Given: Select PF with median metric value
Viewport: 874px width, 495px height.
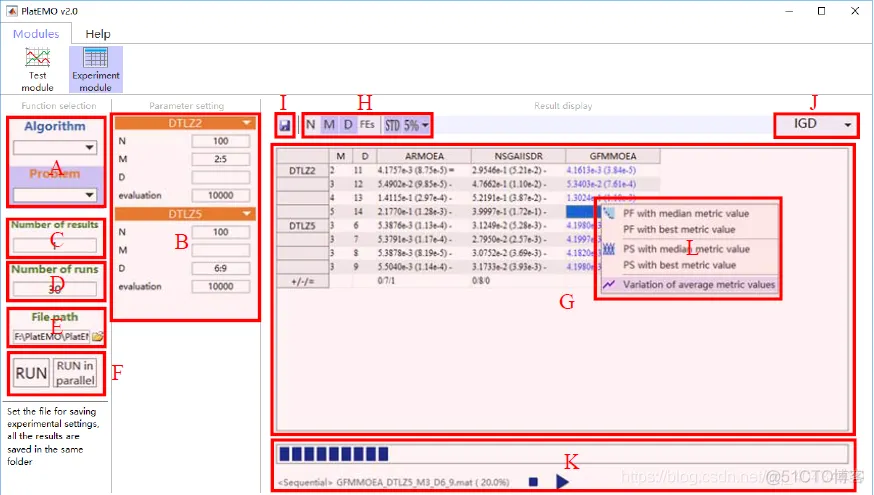Looking at the screenshot, I should (690, 213).
